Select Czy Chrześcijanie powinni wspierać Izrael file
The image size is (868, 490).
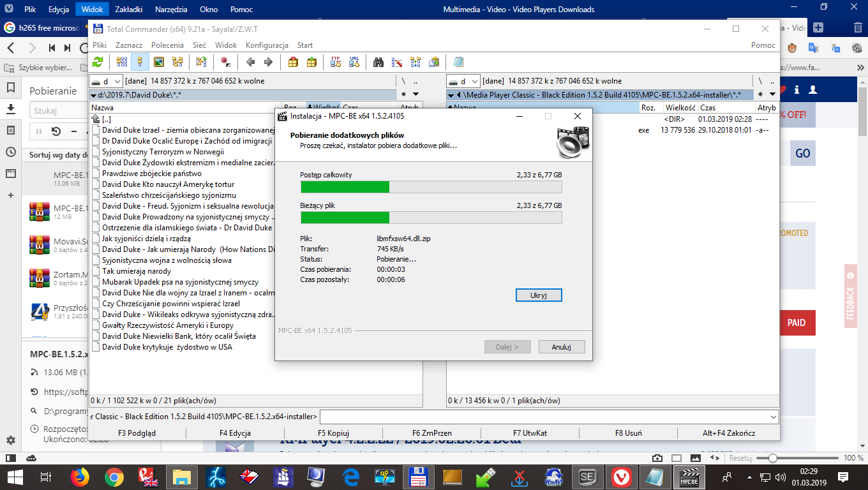coord(171,304)
